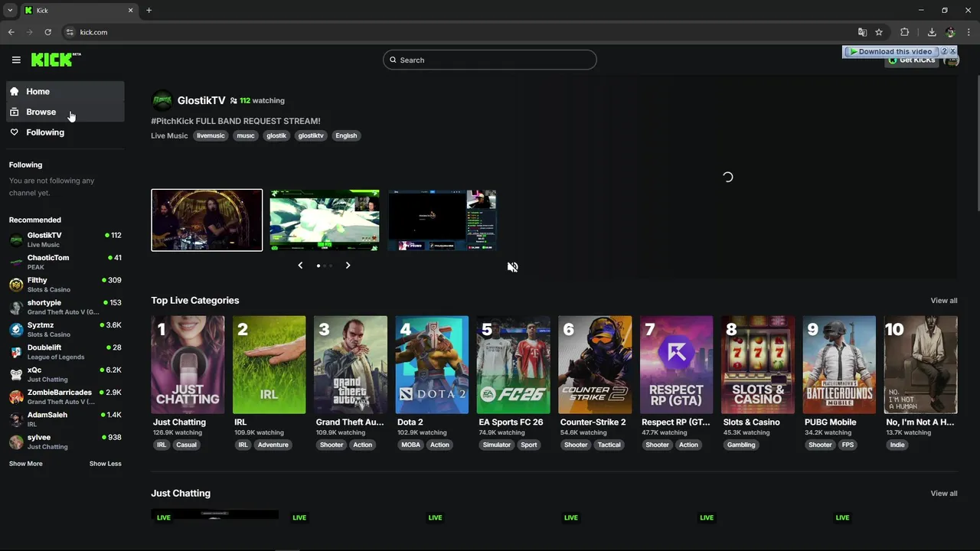Viewport: 980px width, 551px height.
Task: Open the EA Sports FC 26 card
Action: tap(513, 365)
